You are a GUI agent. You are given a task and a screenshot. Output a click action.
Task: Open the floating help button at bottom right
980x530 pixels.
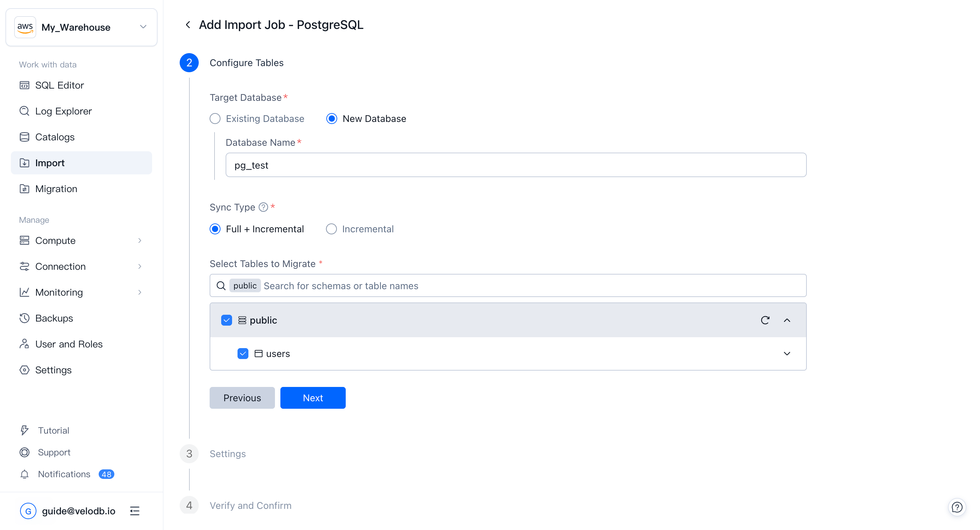[957, 507]
